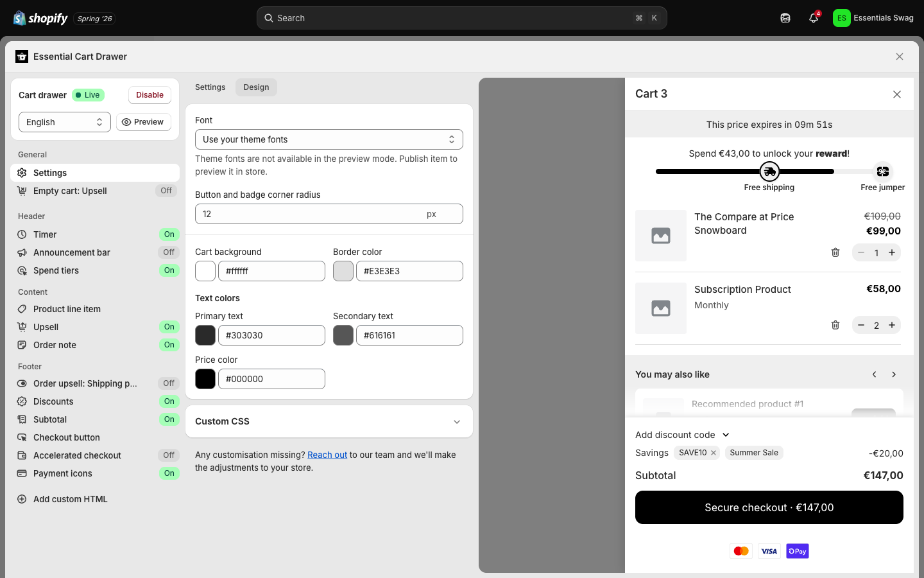
Task: Click the Secure checkout button
Action: pos(769,507)
